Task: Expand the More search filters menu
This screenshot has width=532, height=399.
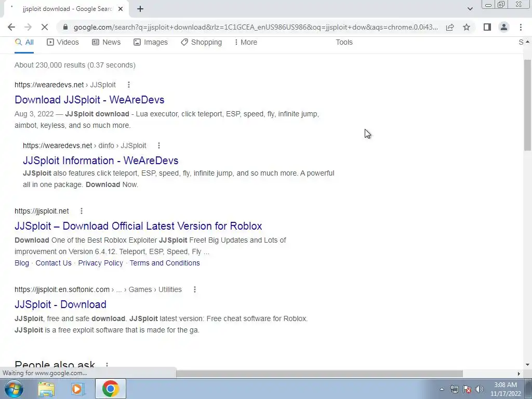Action: pyautogui.click(x=246, y=42)
